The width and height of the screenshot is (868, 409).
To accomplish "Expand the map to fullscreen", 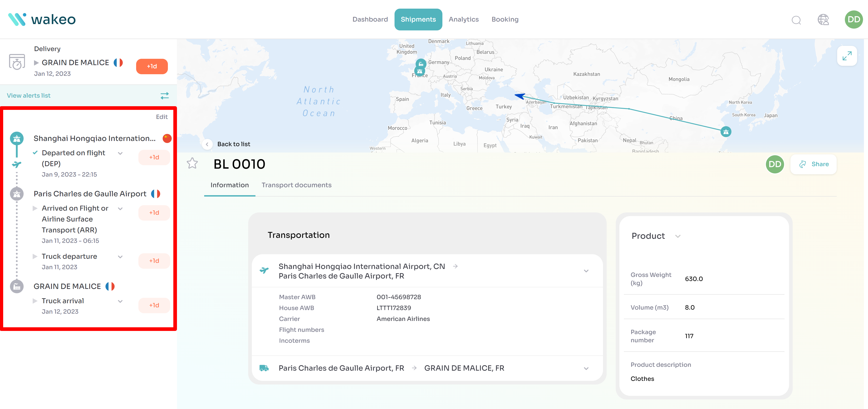I will [x=847, y=56].
